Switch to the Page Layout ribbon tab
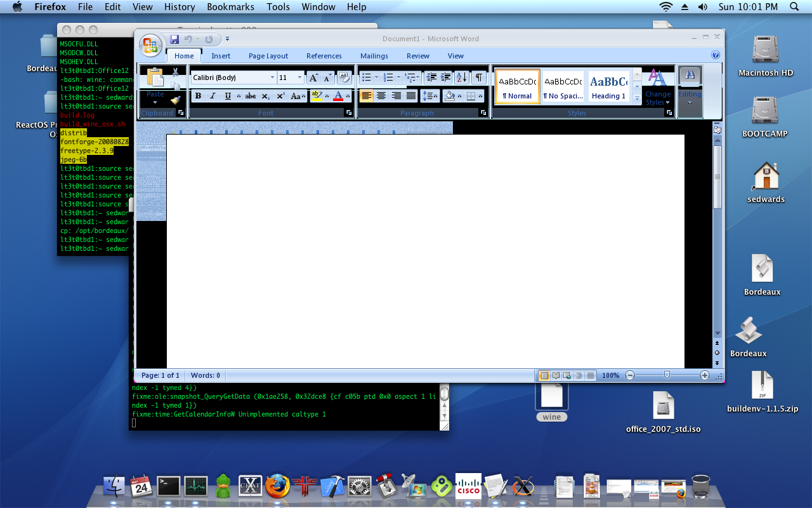Viewport: 812px width, 508px height. pos(268,56)
